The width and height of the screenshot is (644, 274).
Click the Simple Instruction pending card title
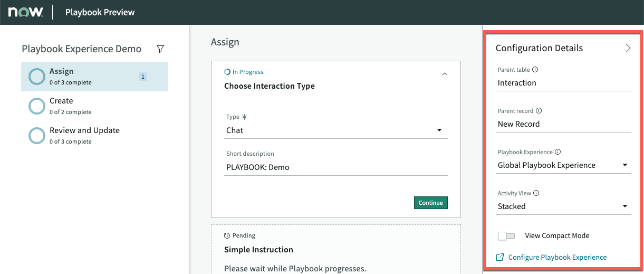tap(258, 250)
